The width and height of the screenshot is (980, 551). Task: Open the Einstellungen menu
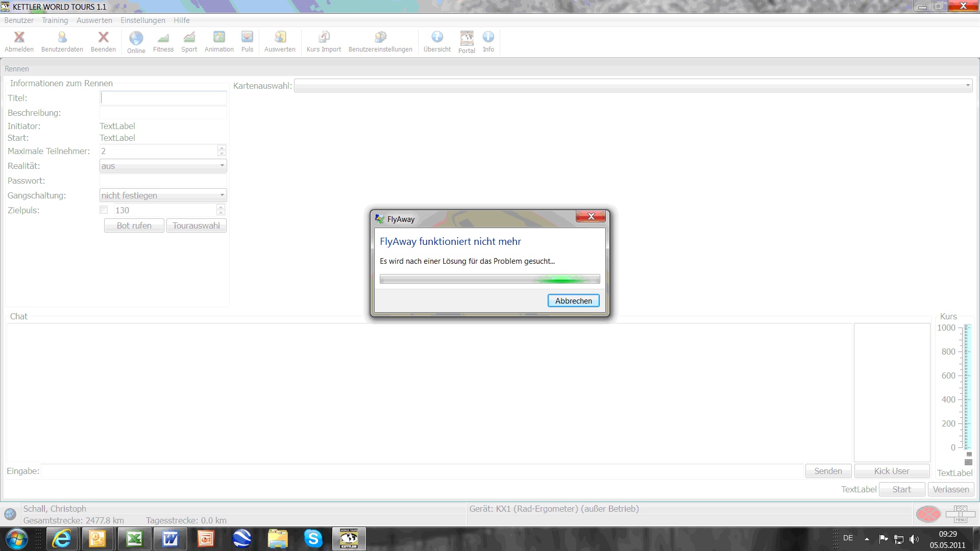143,20
